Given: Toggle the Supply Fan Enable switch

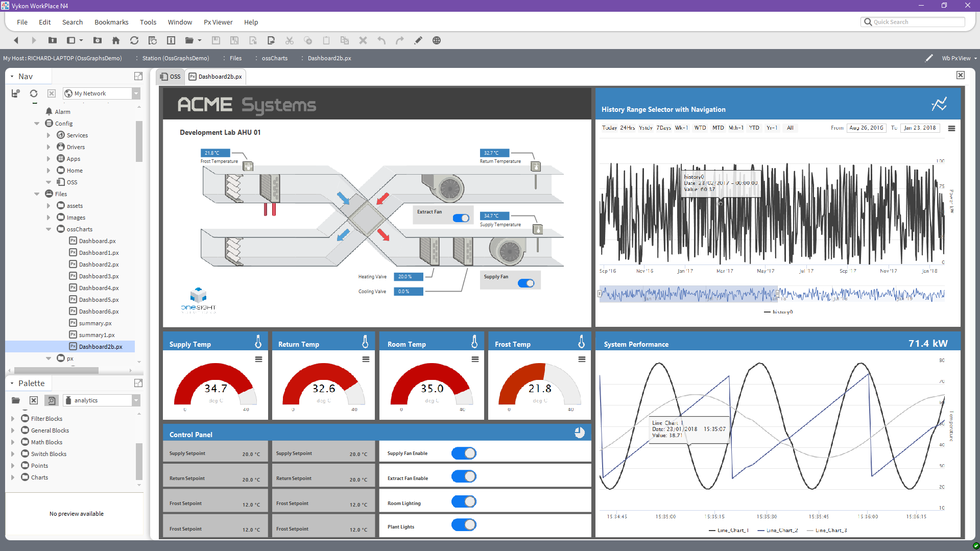Looking at the screenshot, I should tap(464, 453).
